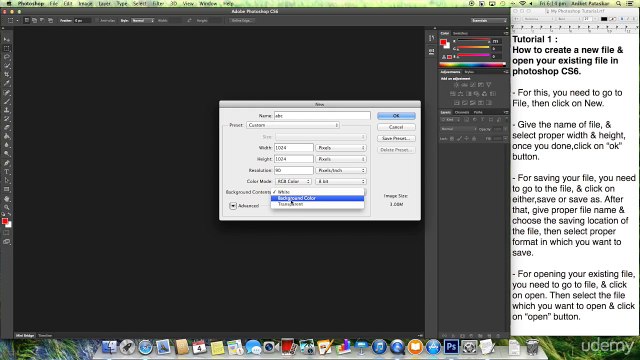Click the Save Preset button
The width and height of the screenshot is (640, 360).
(396, 138)
